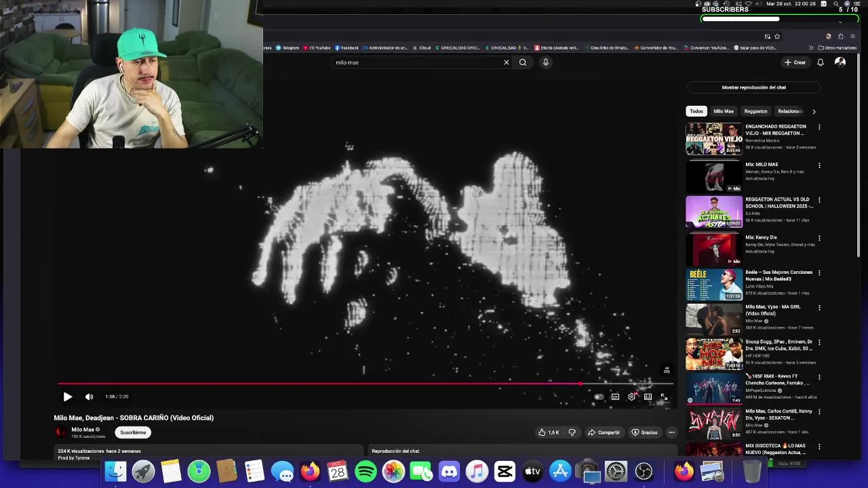Enter fullscreen from the player
868x488 pixels.
point(664,396)
